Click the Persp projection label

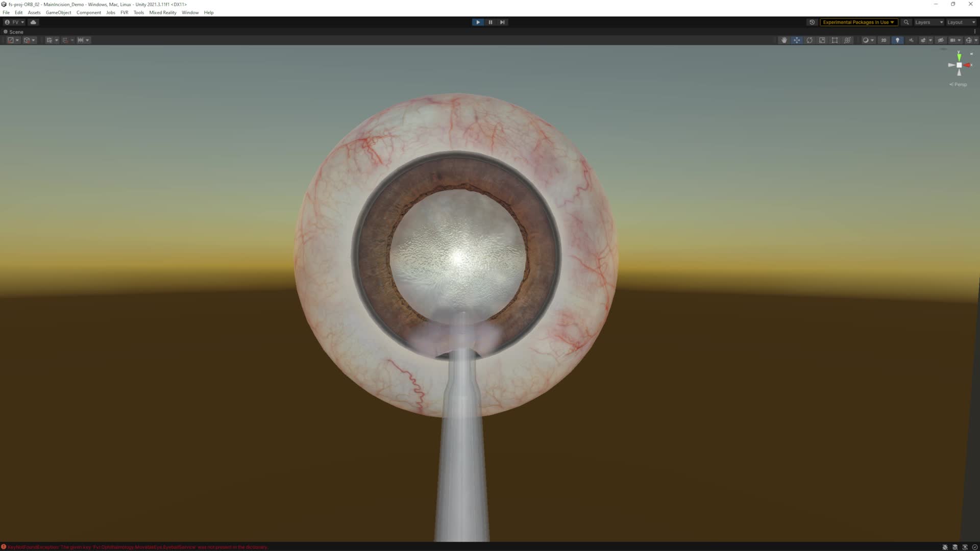tap(960, 85)
